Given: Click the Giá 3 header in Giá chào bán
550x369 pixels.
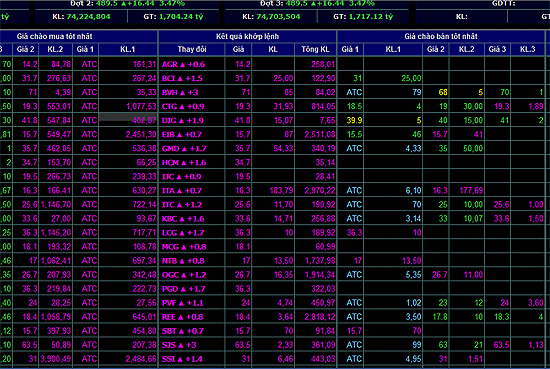Looking at the screenshot, I should pos(497,49).
